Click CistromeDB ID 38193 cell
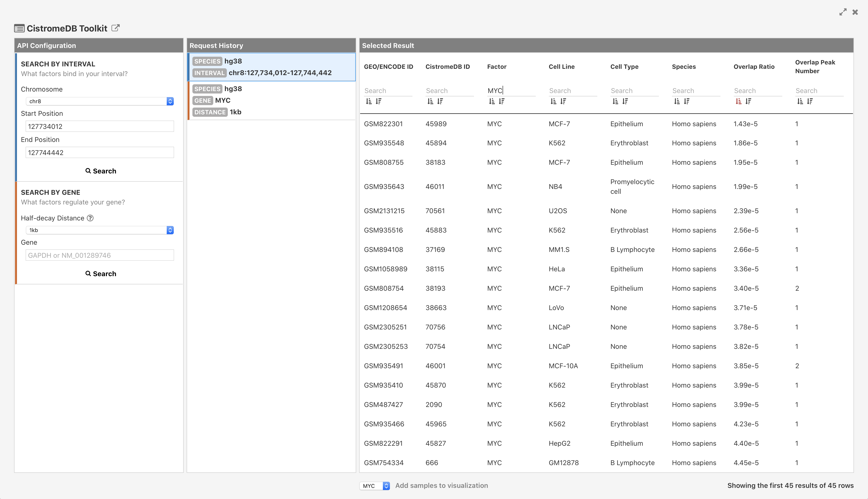 tap(435, 288)
